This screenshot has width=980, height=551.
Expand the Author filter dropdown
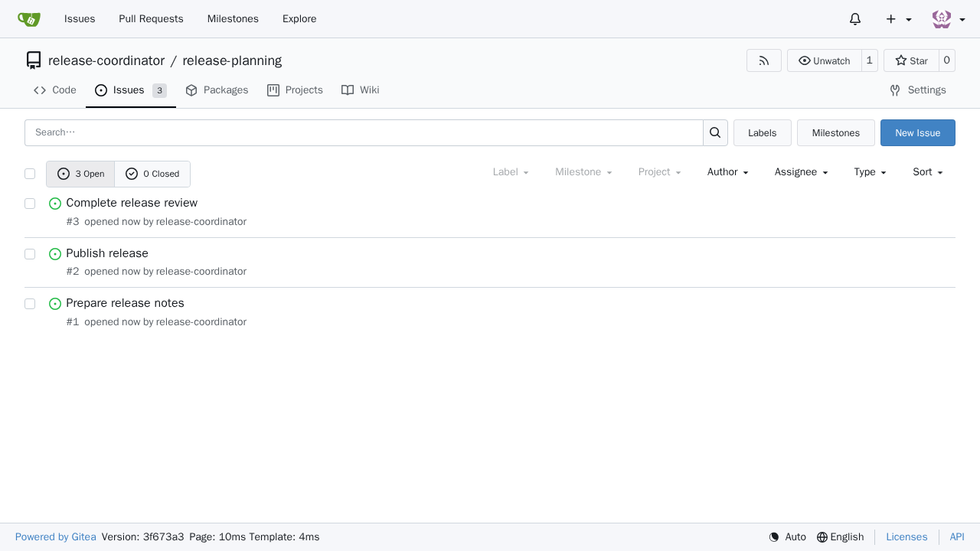point(727,172)
